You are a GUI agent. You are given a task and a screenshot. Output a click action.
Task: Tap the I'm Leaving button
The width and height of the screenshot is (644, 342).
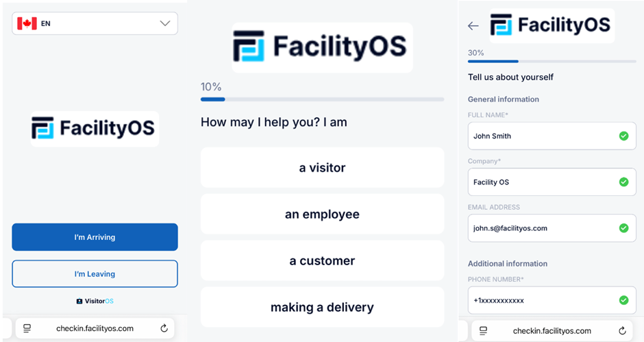95,273
